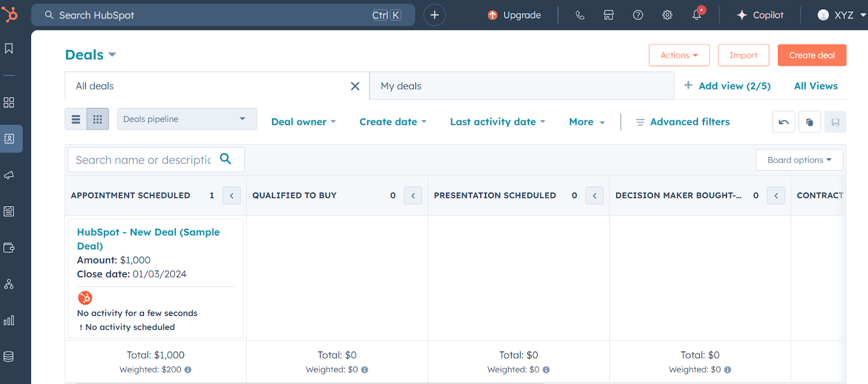Click info icon in Decision Maker weighted total

727,370
